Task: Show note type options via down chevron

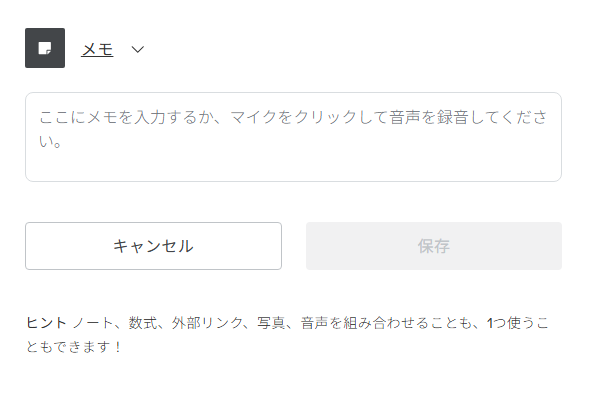Action: tap(138, 49)
